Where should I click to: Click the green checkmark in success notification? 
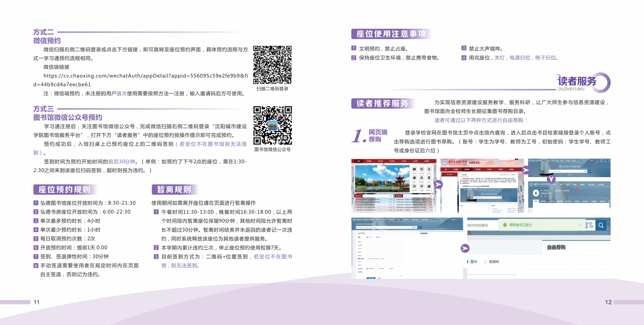[x=505, y=225]
